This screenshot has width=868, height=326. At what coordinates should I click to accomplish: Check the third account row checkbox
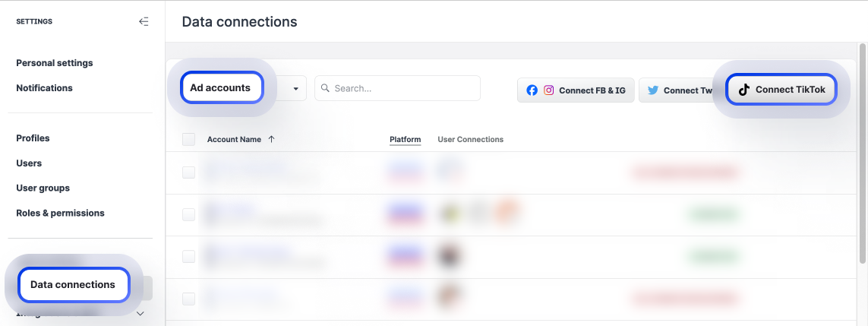click(x=188, y=257)
